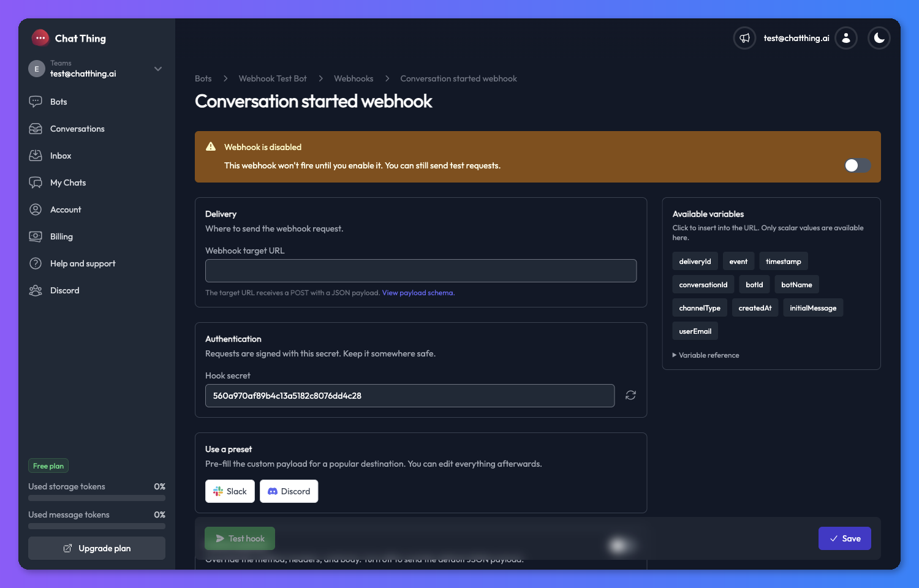Insert the event variable
The height and width of the screenshot is (588, 919).
738,262
